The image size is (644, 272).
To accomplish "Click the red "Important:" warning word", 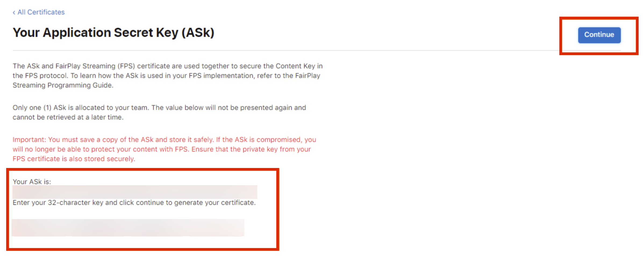I will (x=29, y=140).
